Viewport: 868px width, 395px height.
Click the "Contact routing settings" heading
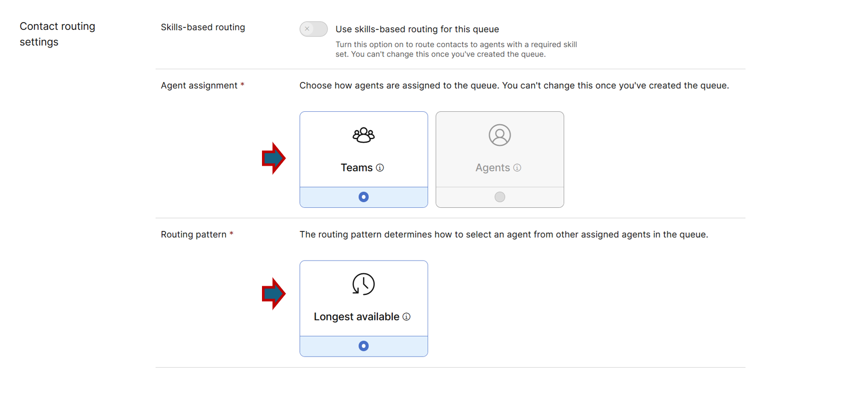(x=57, y=34)
